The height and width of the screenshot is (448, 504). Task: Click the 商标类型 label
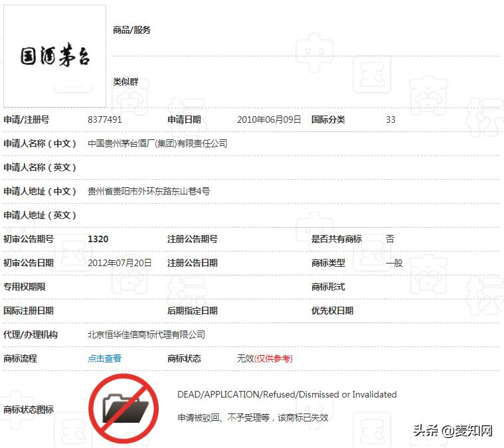click(x=328, y=263)
